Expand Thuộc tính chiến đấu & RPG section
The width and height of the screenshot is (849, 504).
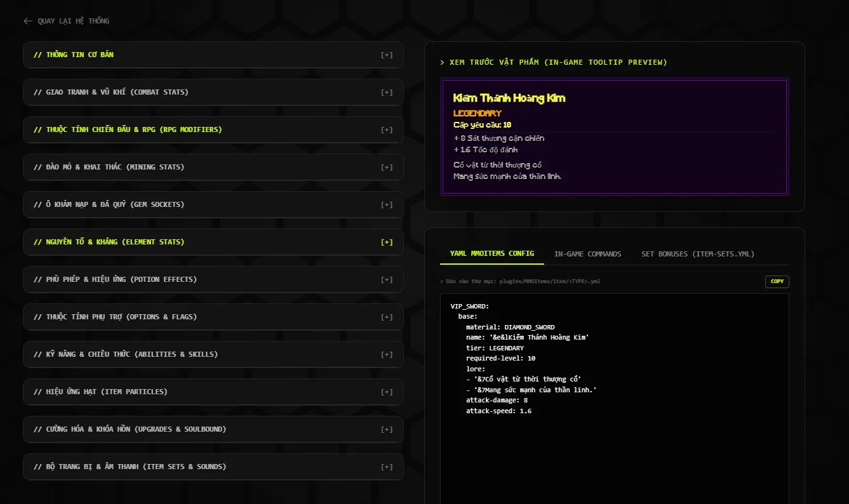[x=213, y=129]
